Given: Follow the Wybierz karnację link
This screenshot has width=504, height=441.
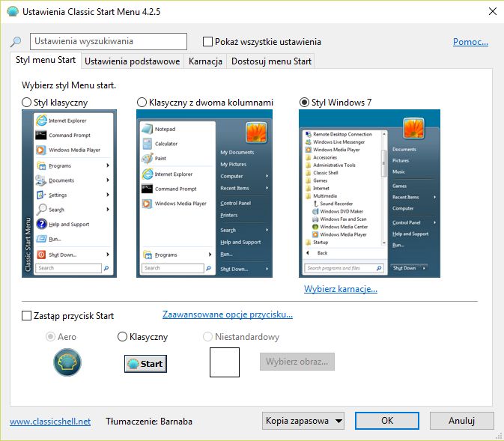Looking at the screenshot, I should (x=341, y=289).
